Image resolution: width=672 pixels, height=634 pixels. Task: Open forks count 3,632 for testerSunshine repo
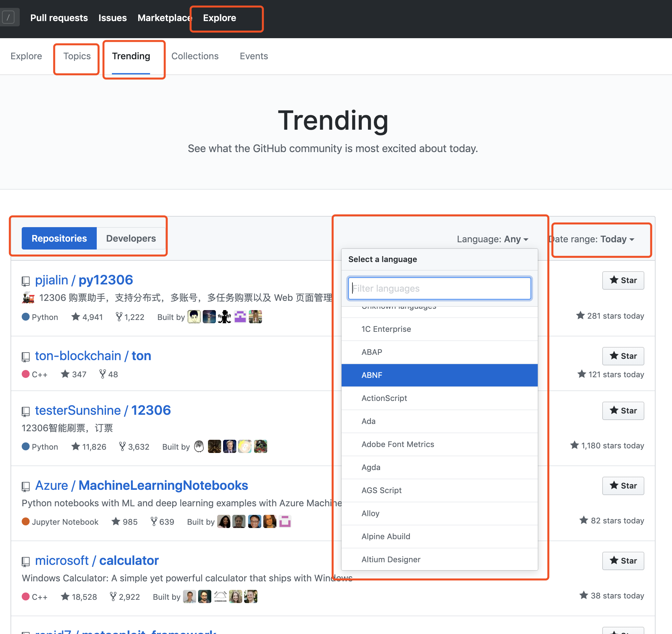[134, 446]
